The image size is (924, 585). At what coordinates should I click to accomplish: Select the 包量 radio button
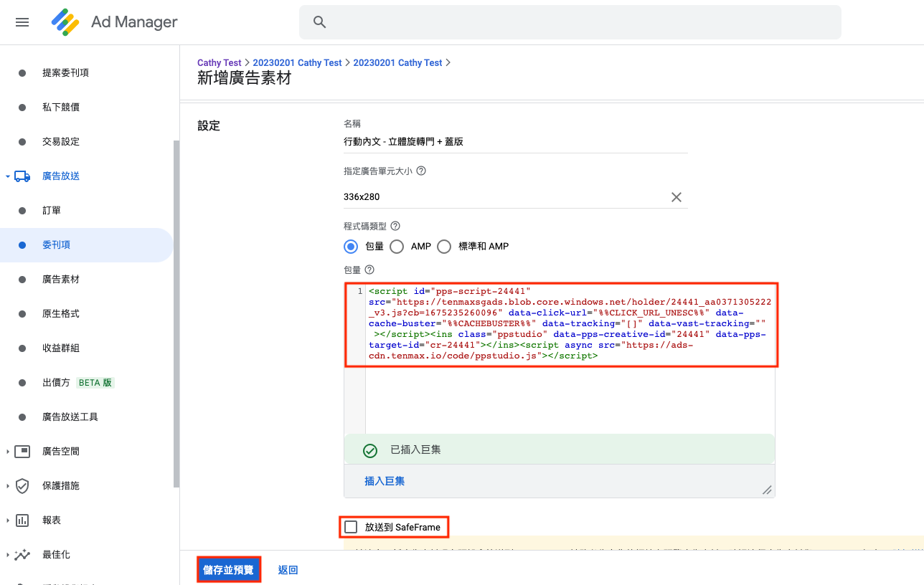351,247
